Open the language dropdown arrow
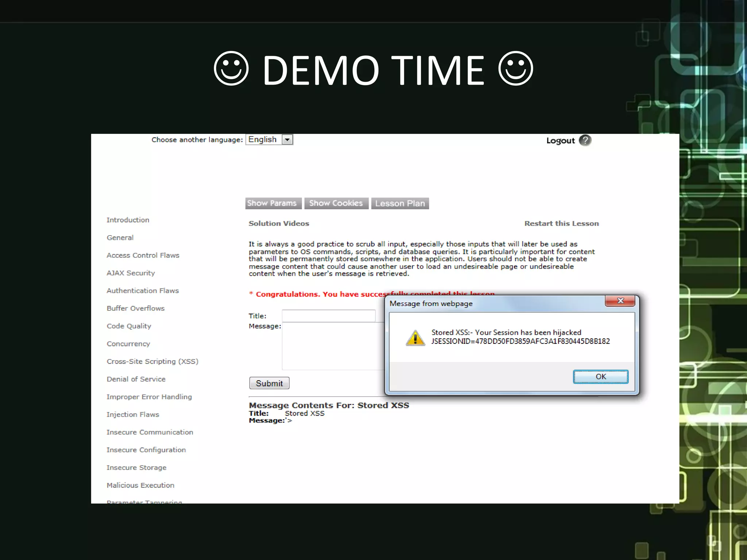The height and width of the screenshot is (560, 747). 287,140
